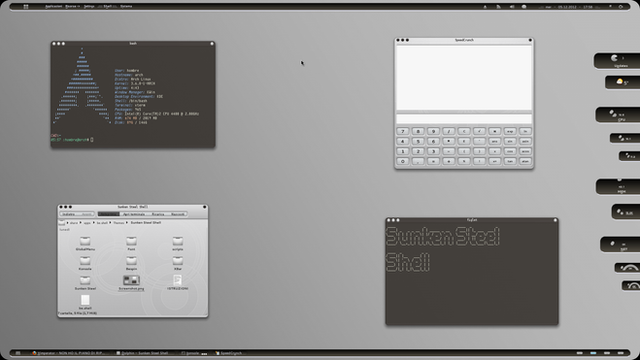Click the 7 key in SpeedCrunch
The image size is (640, 360).
[x=403, y=131]
